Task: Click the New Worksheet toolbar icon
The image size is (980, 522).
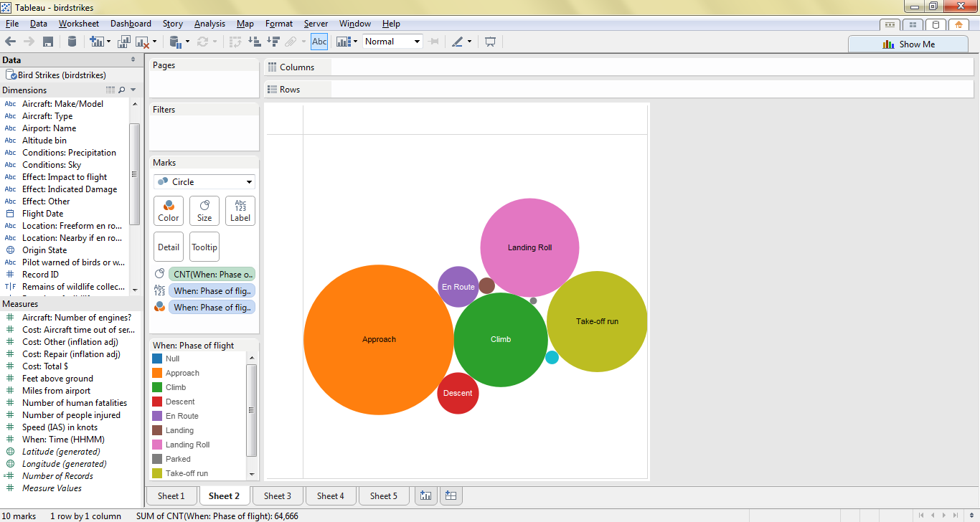Action: (x=97, y=42)
